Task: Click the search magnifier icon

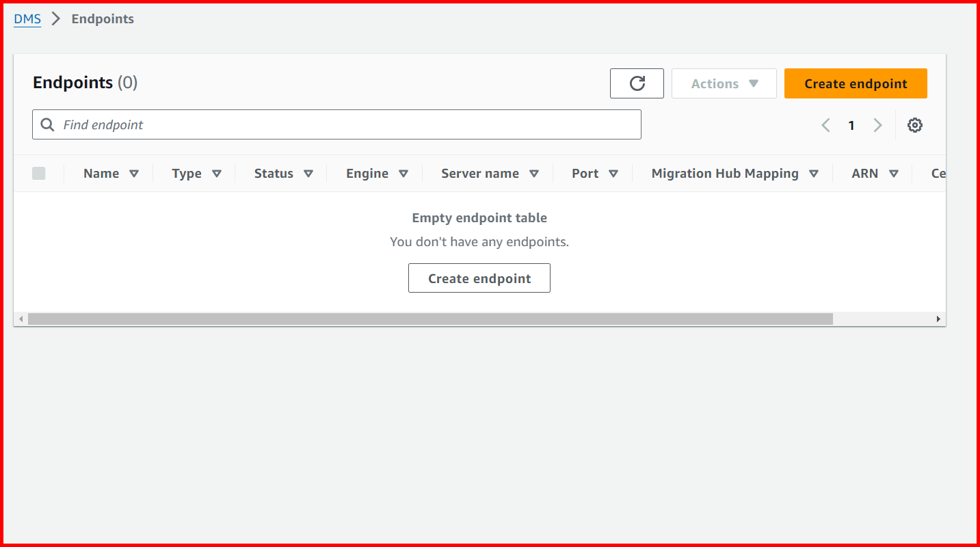Action: click(x=47, y=124)
